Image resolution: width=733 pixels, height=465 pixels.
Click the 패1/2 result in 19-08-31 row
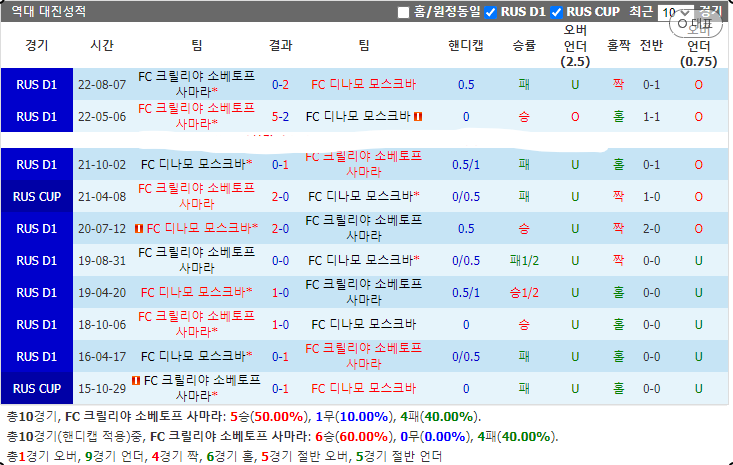(524, 260)
